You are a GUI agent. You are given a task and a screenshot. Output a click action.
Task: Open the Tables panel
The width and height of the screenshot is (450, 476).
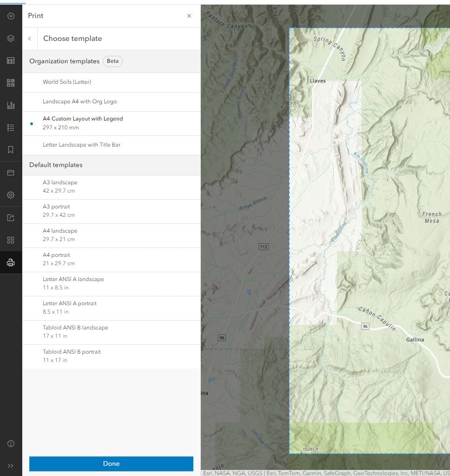coord(10,60)
